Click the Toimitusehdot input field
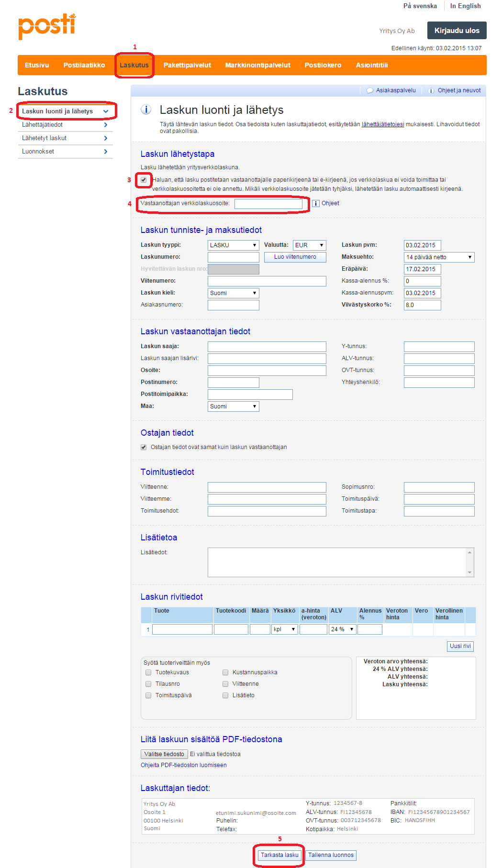This screenshot has height=868, width=502. click(267, 511)
